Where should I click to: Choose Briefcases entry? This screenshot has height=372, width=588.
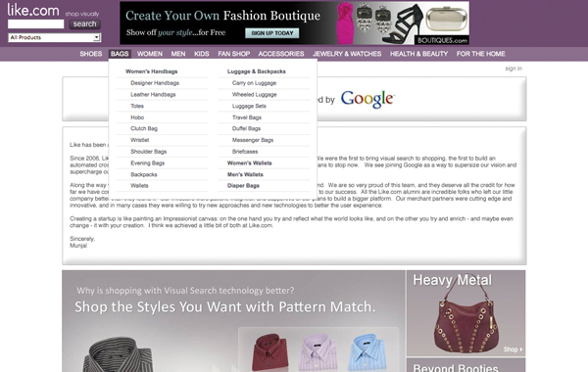click(x=245, y=152)
